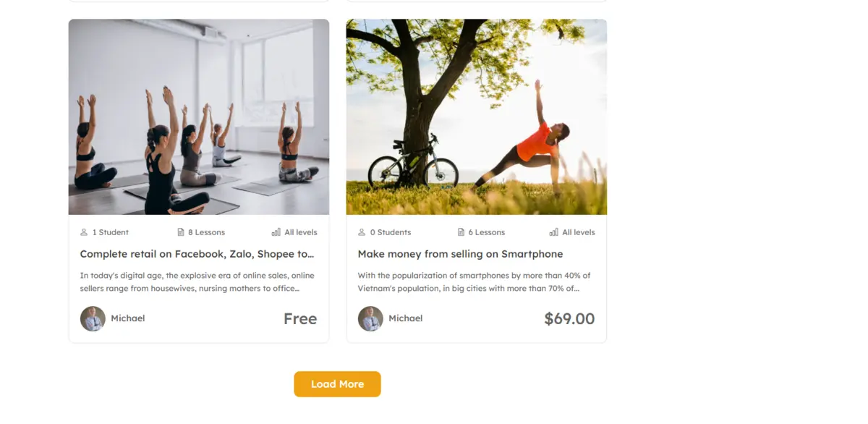Click Michael's avatar on the Free course card
868x424 pixels.
(x=93, y=318)
